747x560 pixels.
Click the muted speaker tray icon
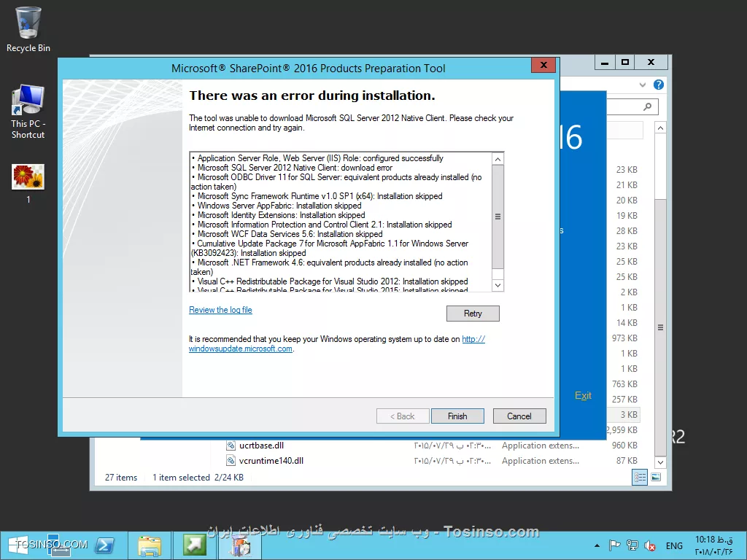(649, 545)
